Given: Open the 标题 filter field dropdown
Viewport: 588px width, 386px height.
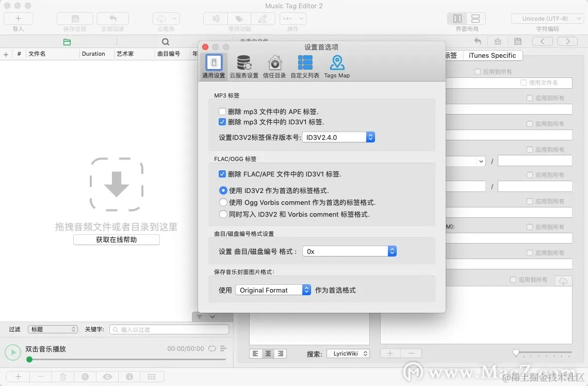Looking at the screenshot, I should (53, 329).
